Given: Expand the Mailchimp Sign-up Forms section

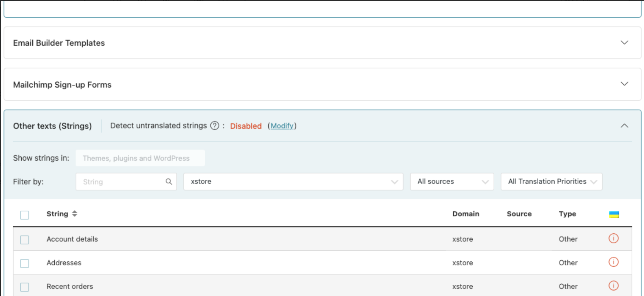Looking at the screenshot, I should pos(625,84).
